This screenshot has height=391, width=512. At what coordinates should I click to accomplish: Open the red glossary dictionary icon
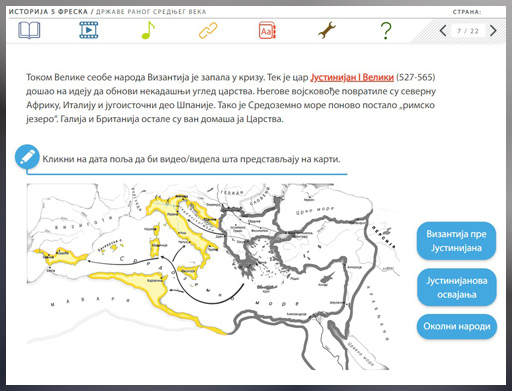tap(267, 31)
